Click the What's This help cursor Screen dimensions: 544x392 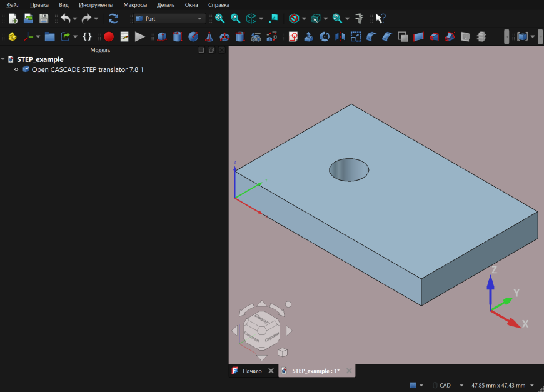pos(380,18)
